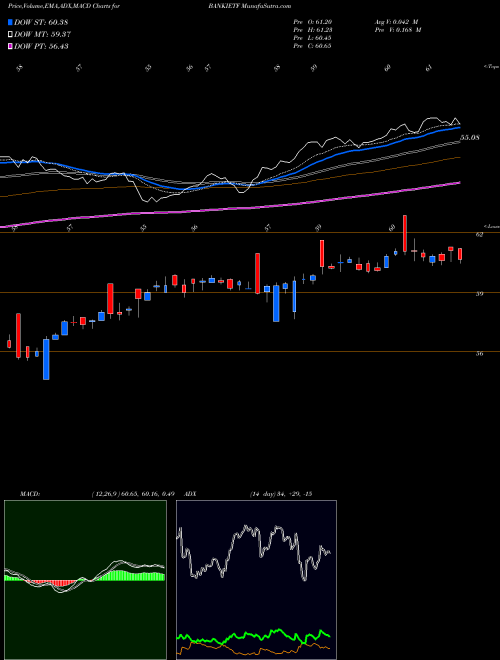Select the 'DOW MT: 59.37' legend label
This screenshot has height=660, width=500.
[42, 34]
